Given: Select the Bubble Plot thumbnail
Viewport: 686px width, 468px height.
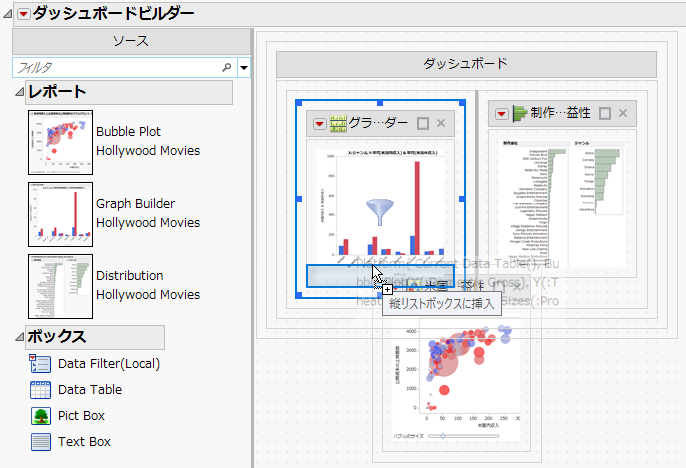Looking at the screenshot, I should coord(60,142).
